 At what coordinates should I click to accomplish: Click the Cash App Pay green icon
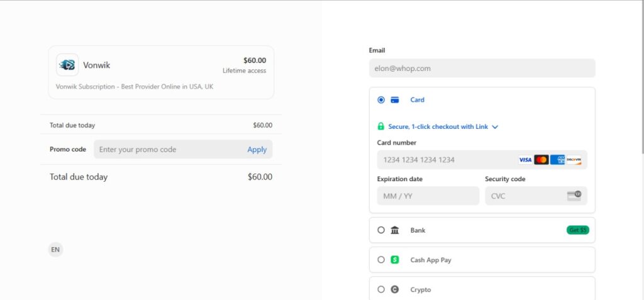coord(395,260)
